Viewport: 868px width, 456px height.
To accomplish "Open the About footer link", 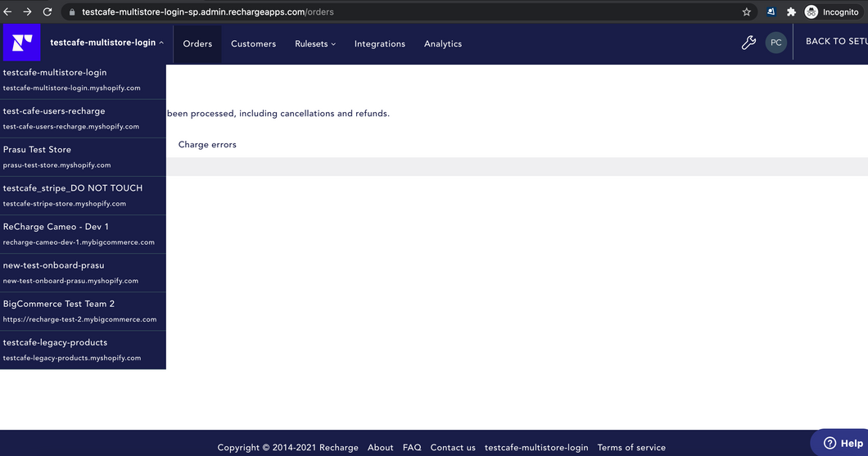I will 380,447.
